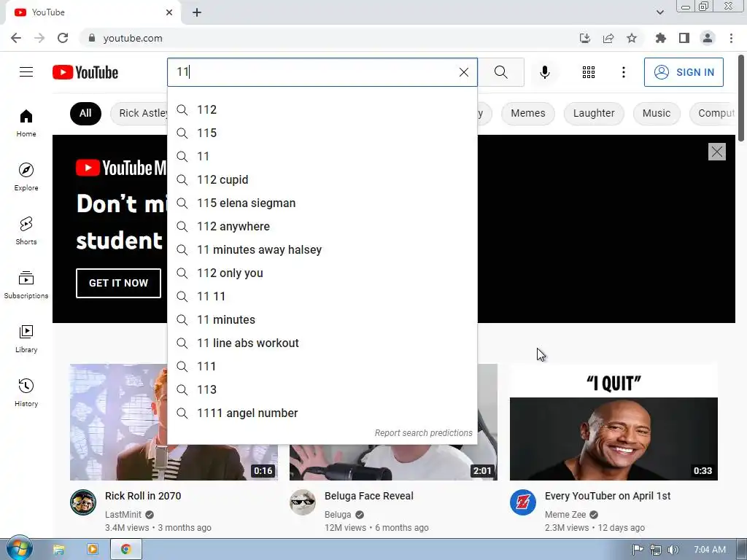The width and height of the screenshot is (747, 560).
Task: Click the install app icon in address bar
Action: 584,38
